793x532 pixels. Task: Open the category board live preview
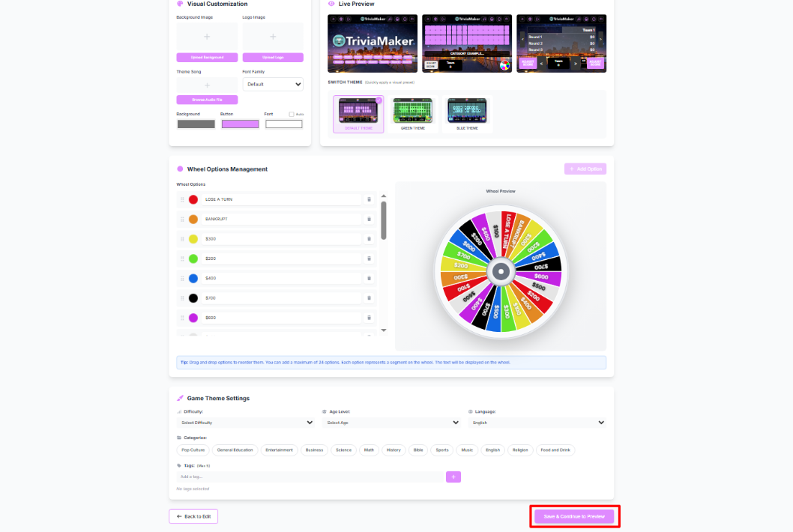[x=467, y=43]
